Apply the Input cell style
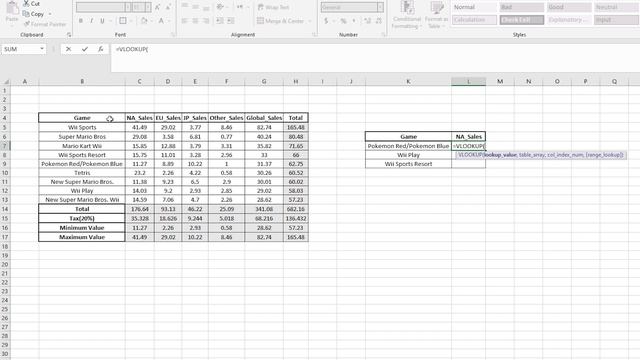The height and width of the screenshot is (360, 640). pos(616,20)
